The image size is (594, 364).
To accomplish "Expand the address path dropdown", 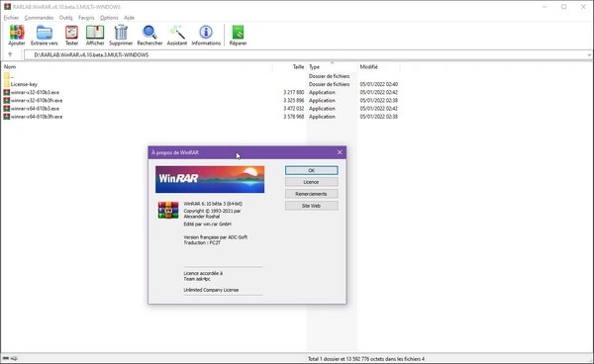I will click(x=589, y=54).
